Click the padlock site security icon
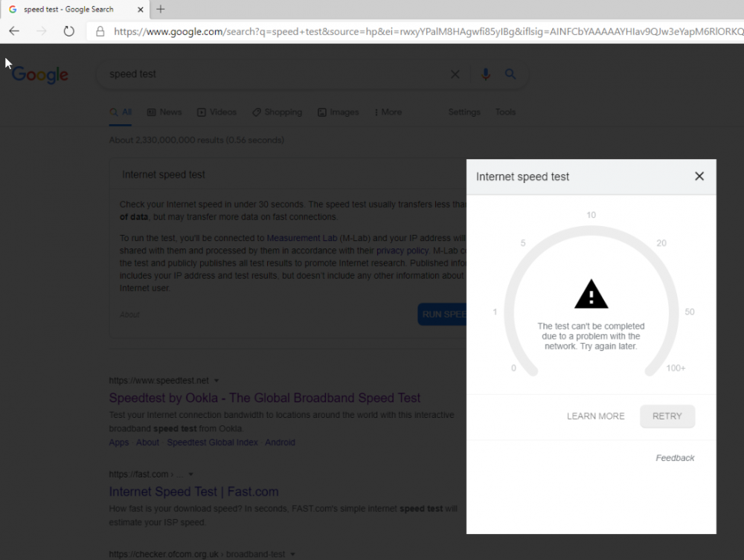 coord(100,31)
